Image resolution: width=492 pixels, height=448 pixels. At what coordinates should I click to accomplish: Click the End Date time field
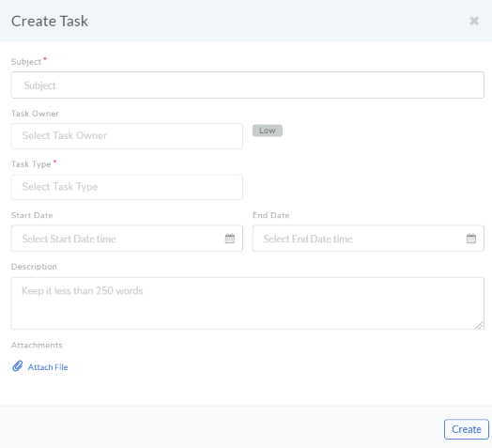coord(368,239)
